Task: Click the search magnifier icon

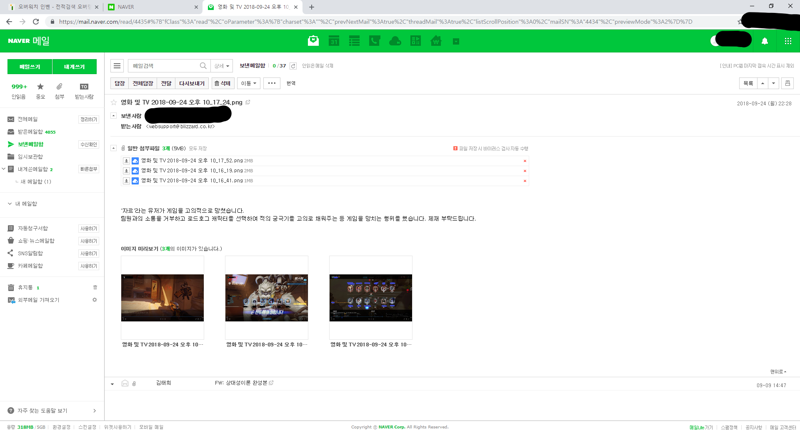Action: point(203,66)
